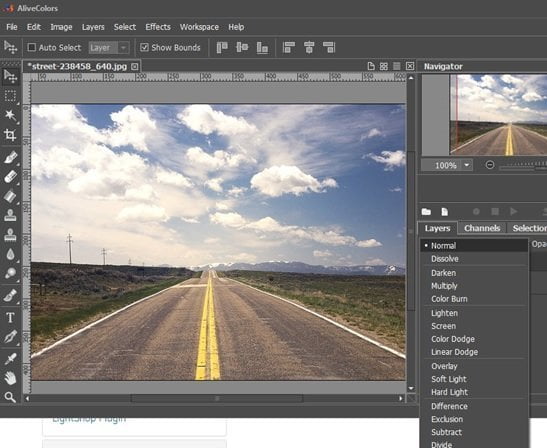Image resolution: width=547 pixels, height=448 pixels.
Task: Click the open folder icon above Layers
Action: [426, 212]
